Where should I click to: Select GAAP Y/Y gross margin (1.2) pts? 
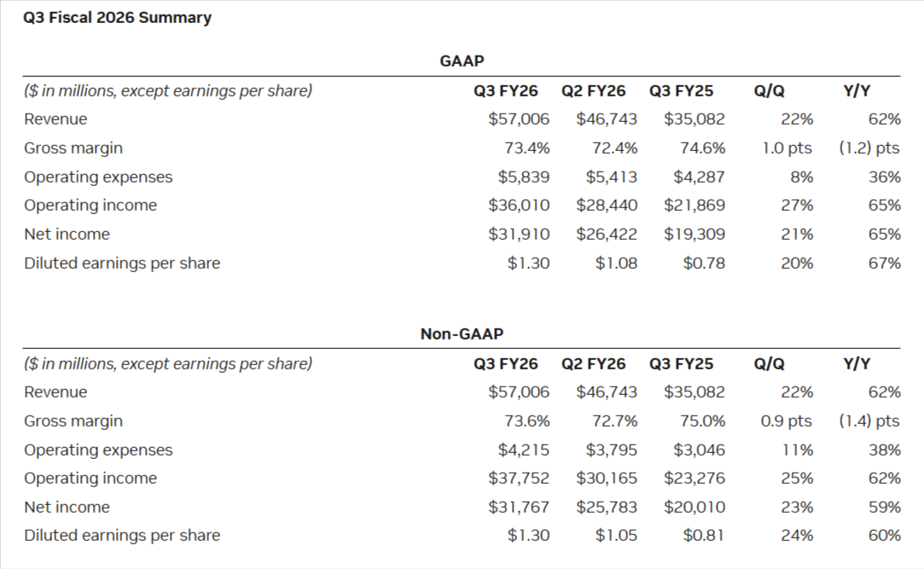869,148
